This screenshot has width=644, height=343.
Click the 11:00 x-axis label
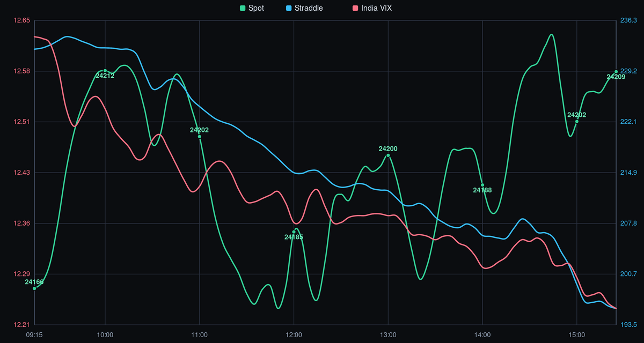[x=200, y=335]
